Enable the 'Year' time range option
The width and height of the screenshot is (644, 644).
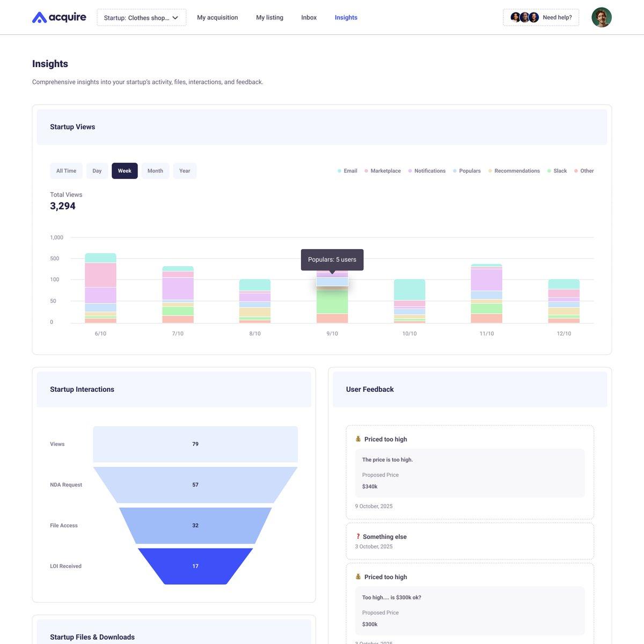(184, 170)
